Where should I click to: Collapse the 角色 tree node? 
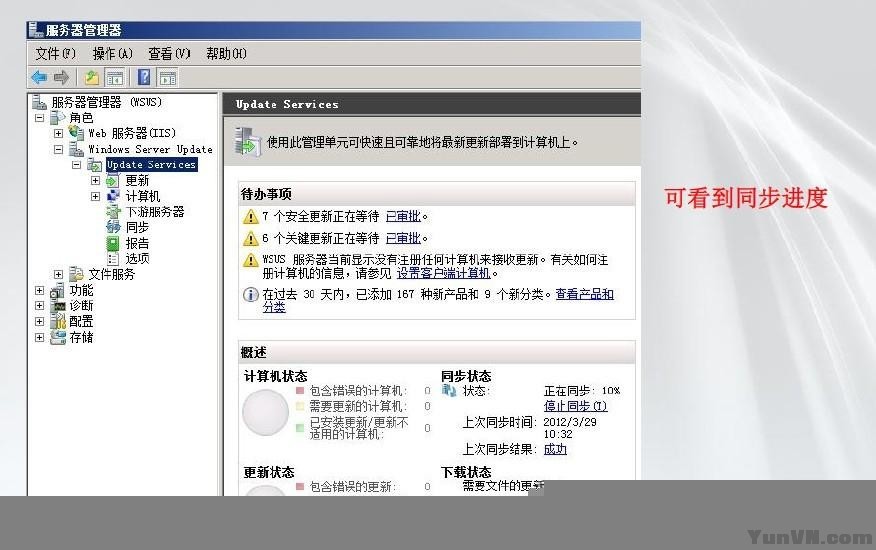click(x=39, y=118)
